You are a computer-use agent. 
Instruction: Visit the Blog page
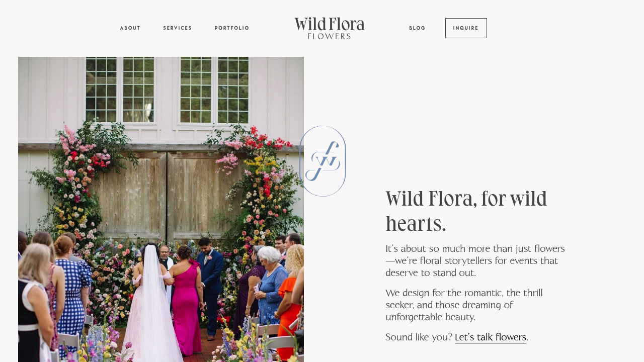(x=417, y=28)
